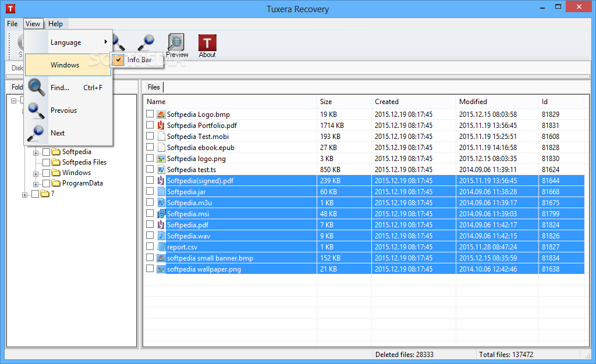Image resolution: width=596 pixels, height=364 pixels.
Task: Check the box for softpedia wallpaper.png
Action: coord(150,269)
